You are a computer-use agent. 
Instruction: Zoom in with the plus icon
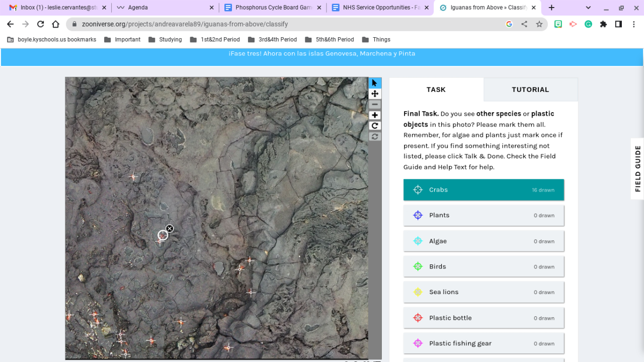tap(374, 115)
